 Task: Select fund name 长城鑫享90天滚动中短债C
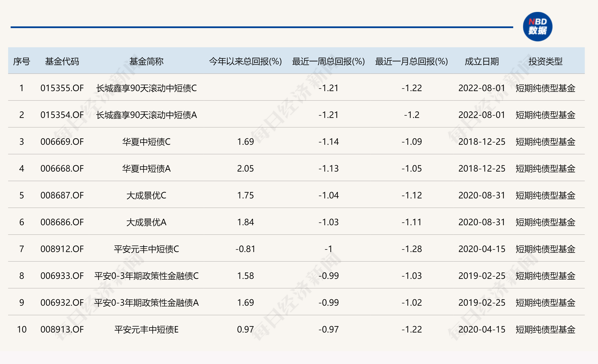146,88
